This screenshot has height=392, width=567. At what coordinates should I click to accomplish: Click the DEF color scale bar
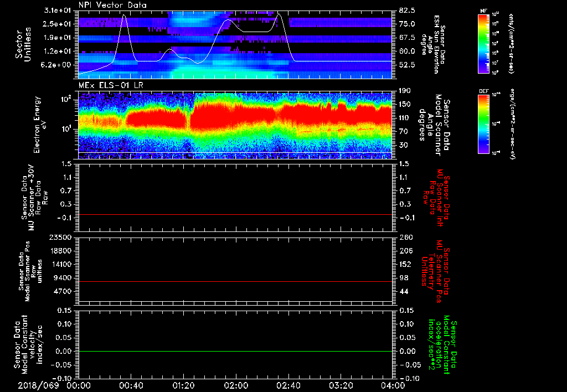[x=484, y=124]
